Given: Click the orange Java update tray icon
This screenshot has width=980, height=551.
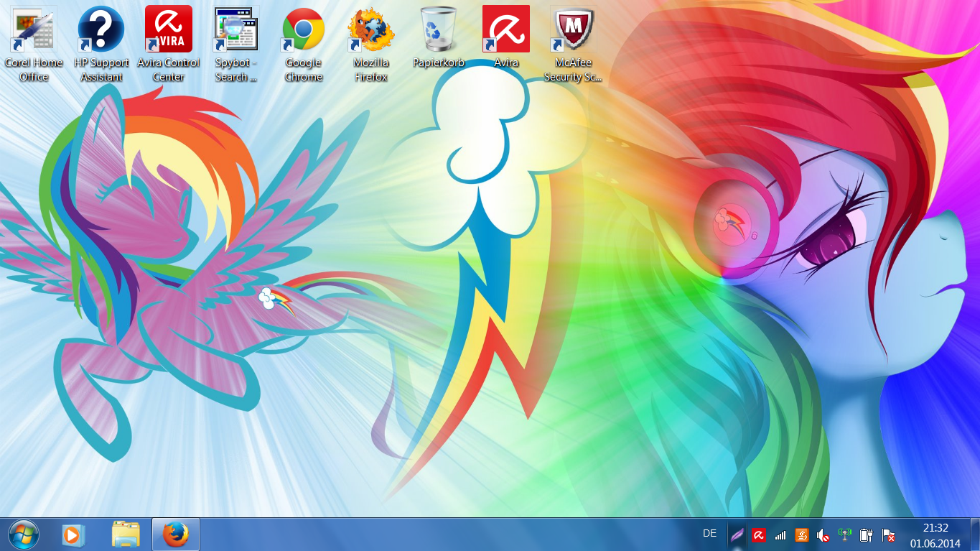Looking at the screenshot, I should [802, 535].
